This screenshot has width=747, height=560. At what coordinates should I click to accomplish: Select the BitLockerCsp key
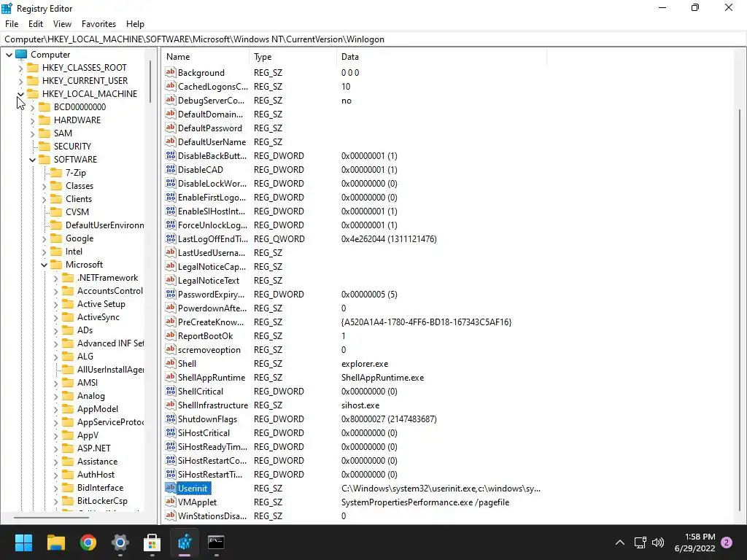point(102,501)
